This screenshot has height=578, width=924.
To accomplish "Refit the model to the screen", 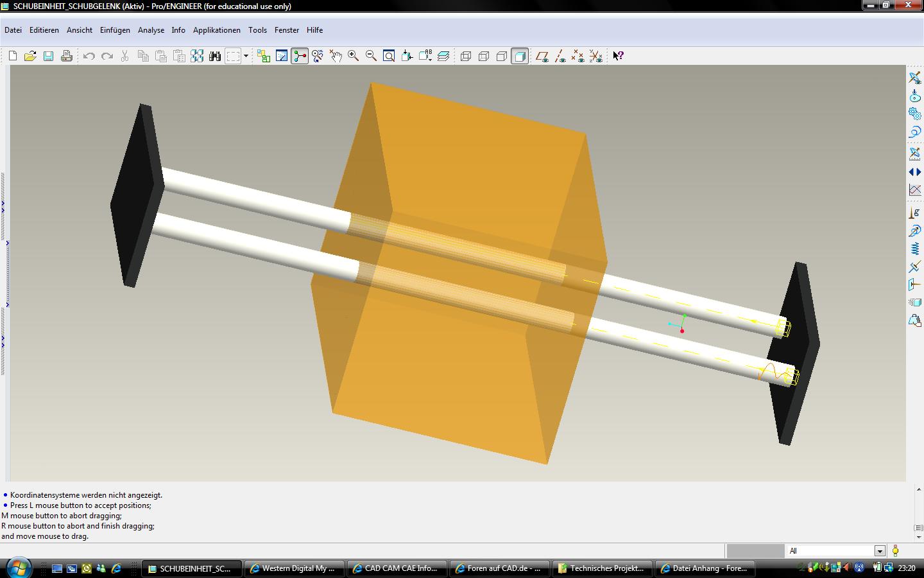I will coord(389,56).
